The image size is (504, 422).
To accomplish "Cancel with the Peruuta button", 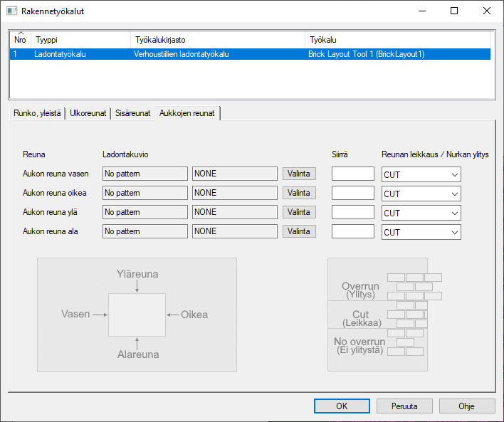I will pos(404,406).
